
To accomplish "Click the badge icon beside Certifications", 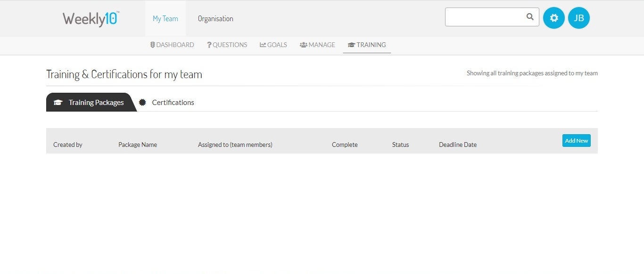I will click(x=142, y=103).
